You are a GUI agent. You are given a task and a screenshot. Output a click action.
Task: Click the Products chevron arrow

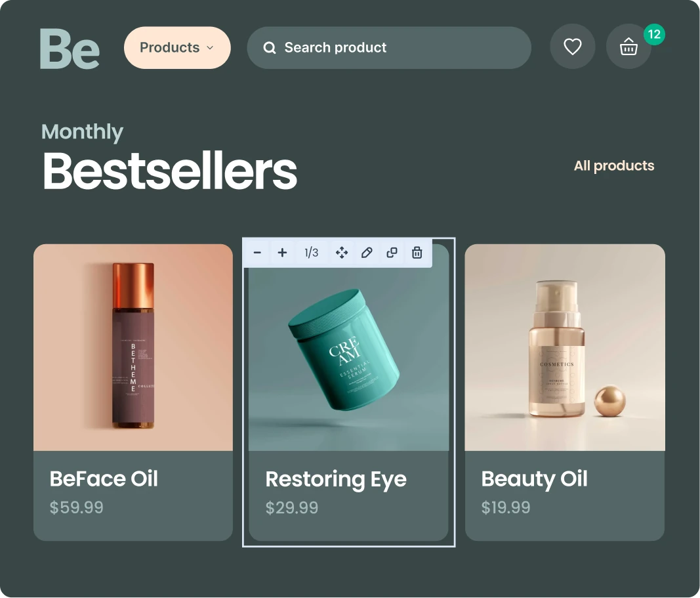pyautogui.click(x=210, y=48)
